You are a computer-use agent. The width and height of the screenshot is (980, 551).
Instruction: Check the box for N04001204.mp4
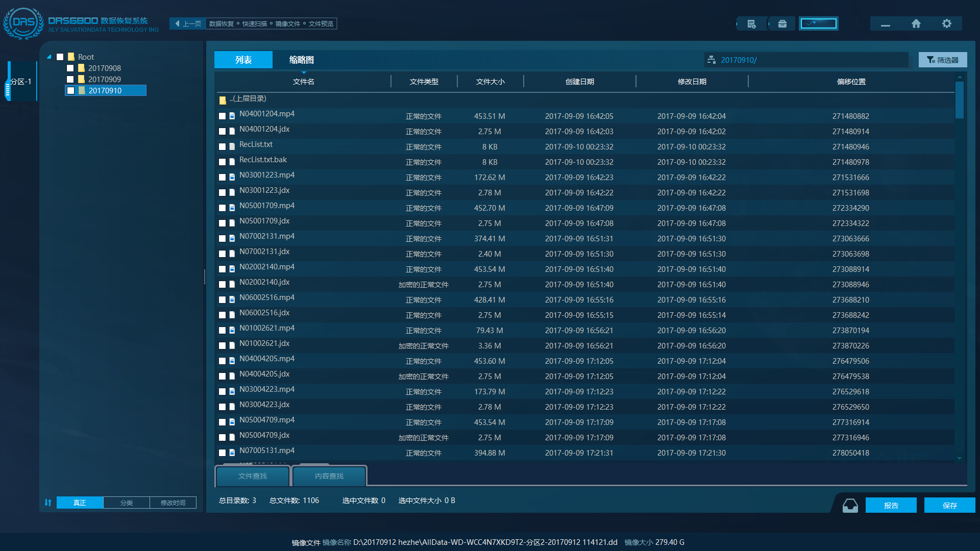point(222,116)
